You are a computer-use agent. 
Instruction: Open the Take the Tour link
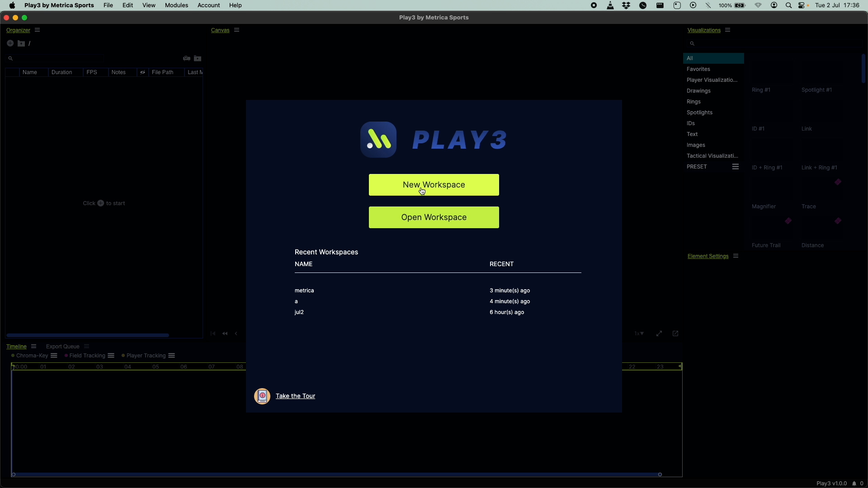pos(295,396)
